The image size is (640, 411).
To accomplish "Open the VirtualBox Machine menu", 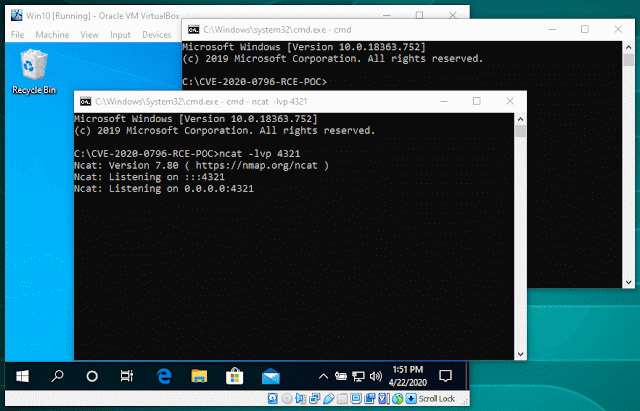I will 52,35.
